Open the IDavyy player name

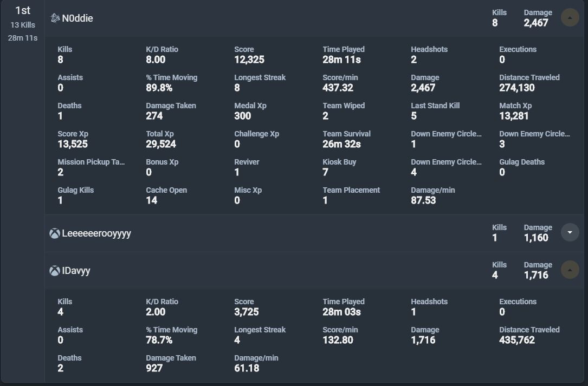pyautogui.click(x=76, y=271)
